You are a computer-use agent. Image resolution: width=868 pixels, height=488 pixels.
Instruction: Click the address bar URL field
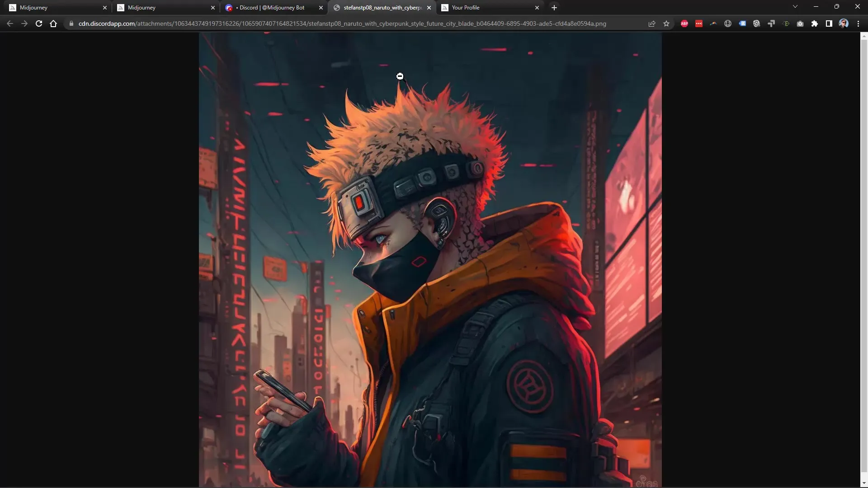[342, 23]
